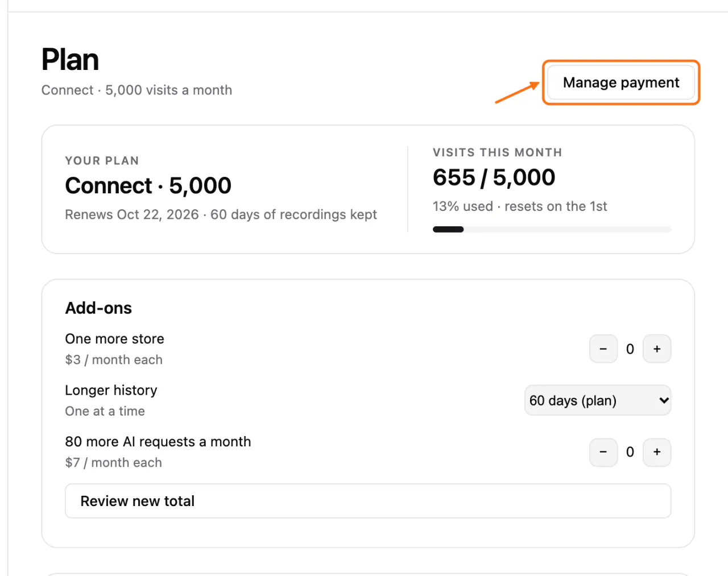Click the Review new total button

(x=368, y=501)
